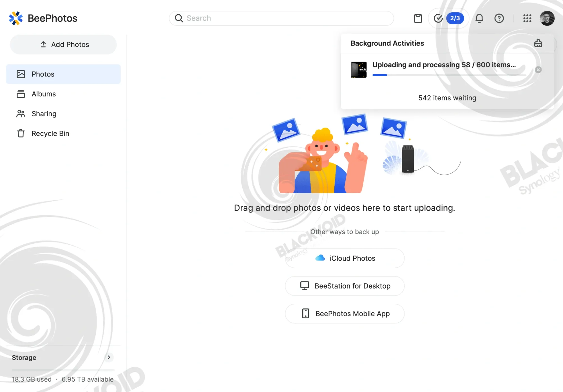Open the Recycle Bin
The image size is (563, 392).
[x=63, y=133]
